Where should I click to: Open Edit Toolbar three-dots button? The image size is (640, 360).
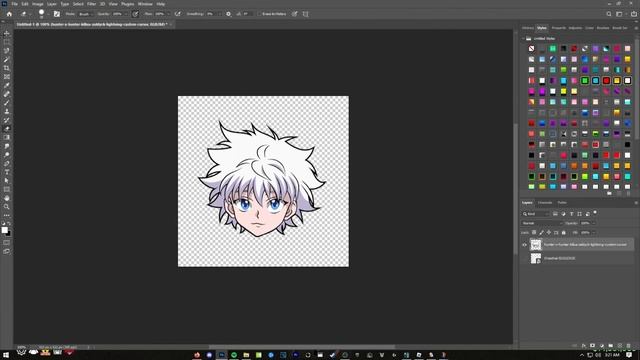click(7, 215)
